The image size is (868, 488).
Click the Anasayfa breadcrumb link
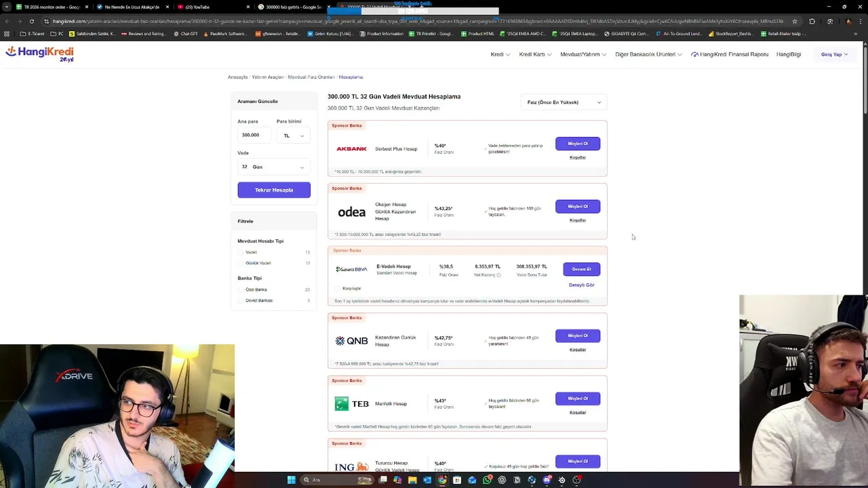point(237,77)
